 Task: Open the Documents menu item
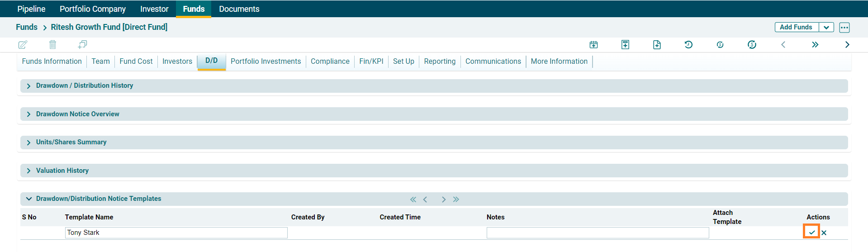pos(239,9)
